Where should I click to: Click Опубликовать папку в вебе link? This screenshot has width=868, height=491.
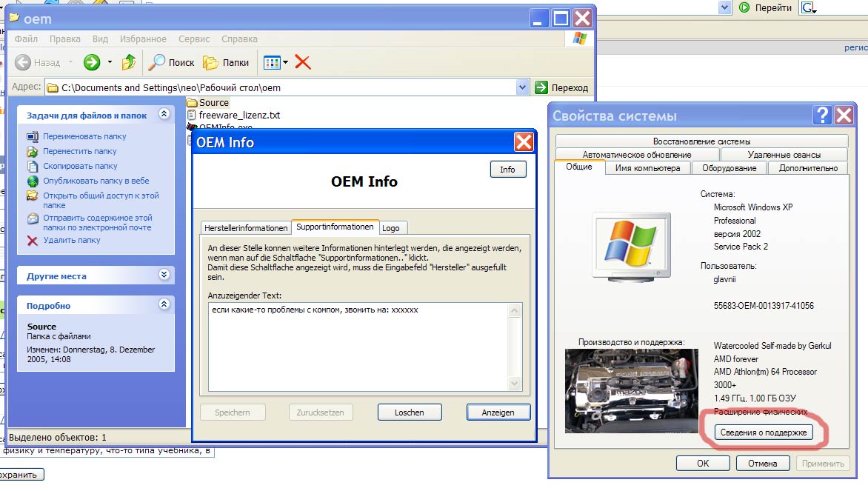click(96, 181)
